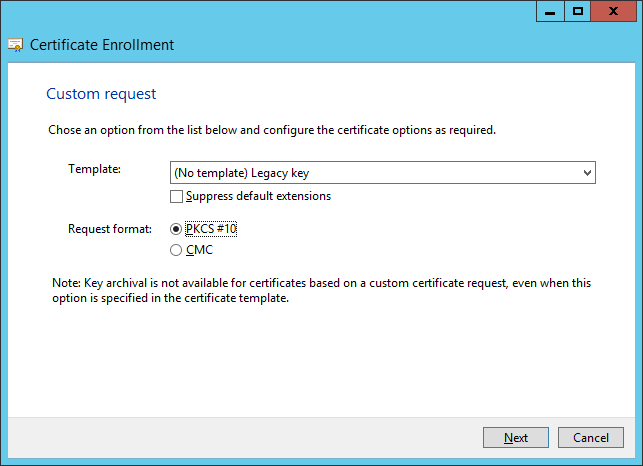
Task: Click the 'Suppress default extensions' label text
Action: pos(258,196)
